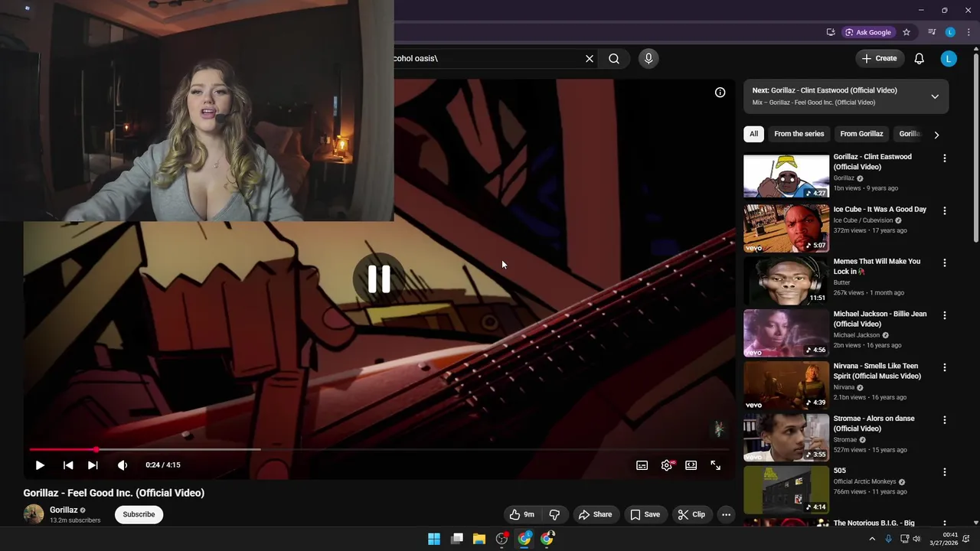The width and height of the screenshot is (980, 551).
Task: Open Stromae Alors on danse title
Action: click(x=874, y=423)
